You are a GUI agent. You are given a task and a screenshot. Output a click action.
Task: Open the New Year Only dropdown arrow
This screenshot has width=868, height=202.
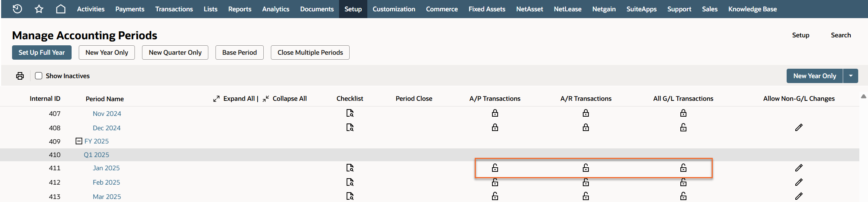pyautogui.click(x=851, y=76)
